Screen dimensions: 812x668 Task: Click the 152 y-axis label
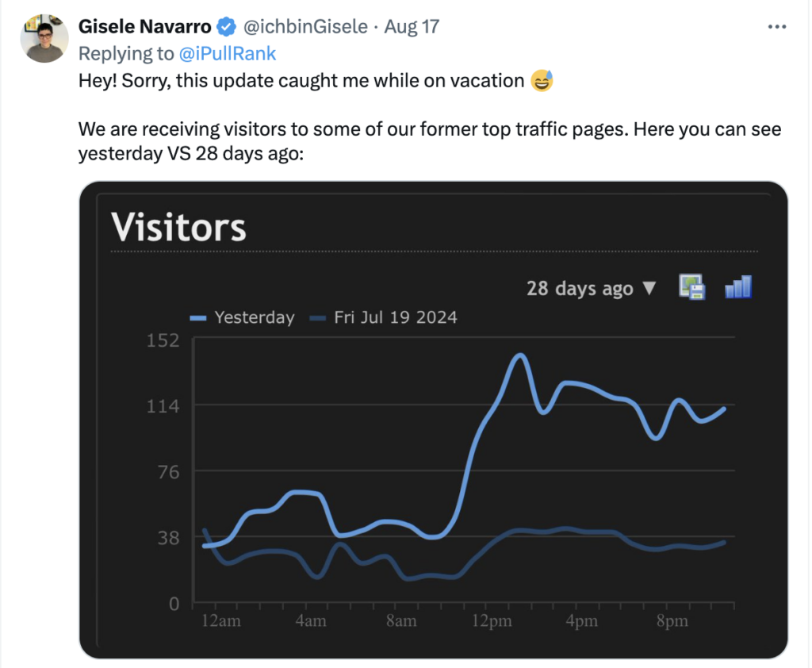tap(164, 340)
